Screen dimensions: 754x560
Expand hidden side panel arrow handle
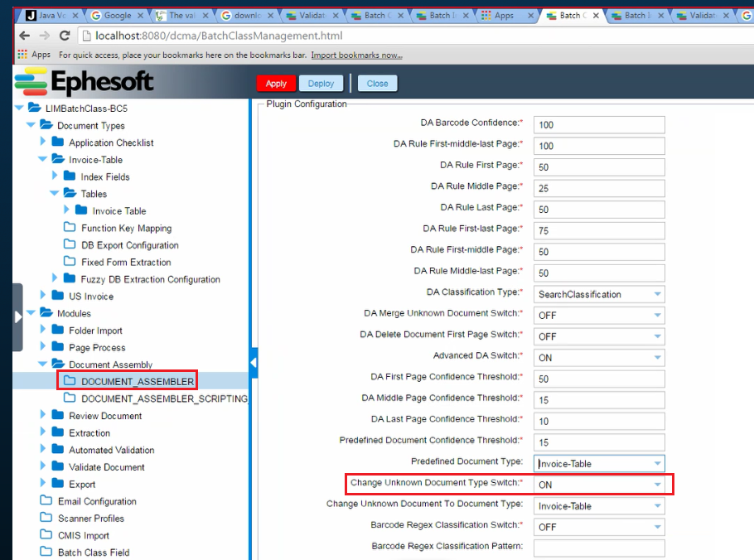(17, 317)
